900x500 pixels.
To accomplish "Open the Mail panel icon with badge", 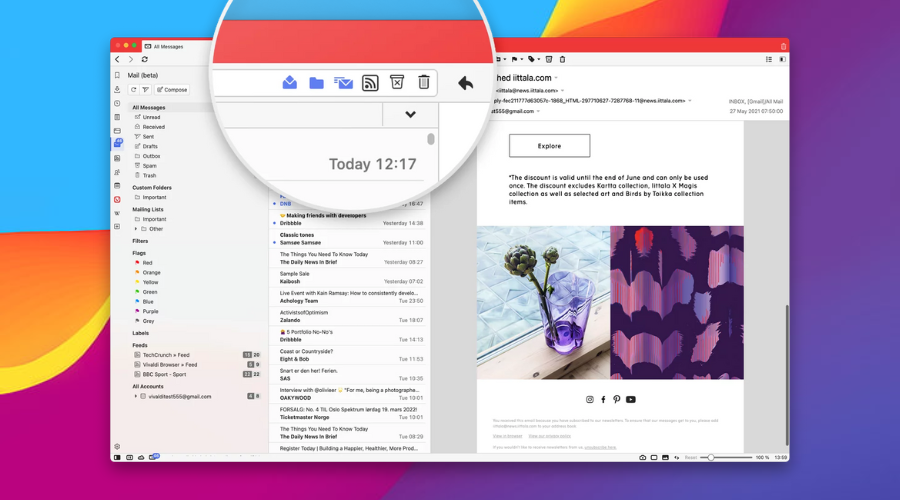I will coord(118,144).
